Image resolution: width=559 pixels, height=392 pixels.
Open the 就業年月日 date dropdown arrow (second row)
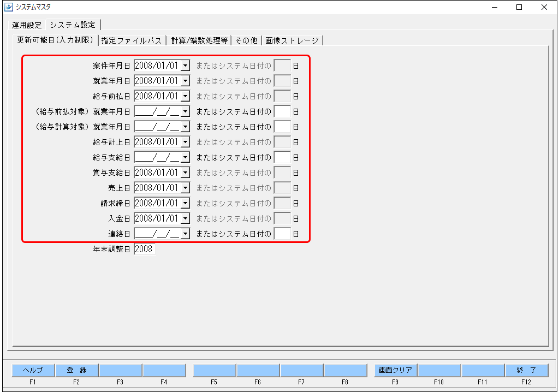point(186,81)
